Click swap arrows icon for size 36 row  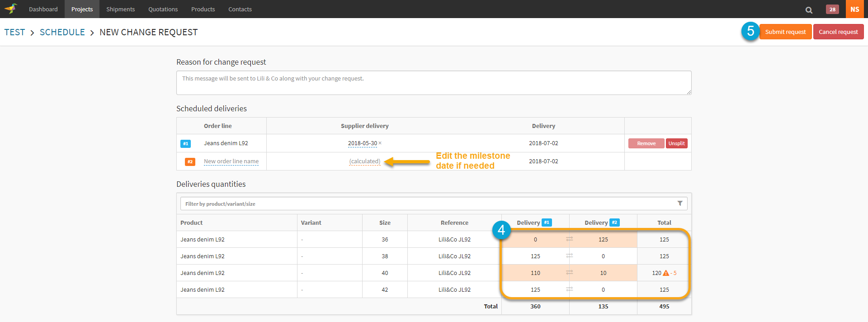569,239
